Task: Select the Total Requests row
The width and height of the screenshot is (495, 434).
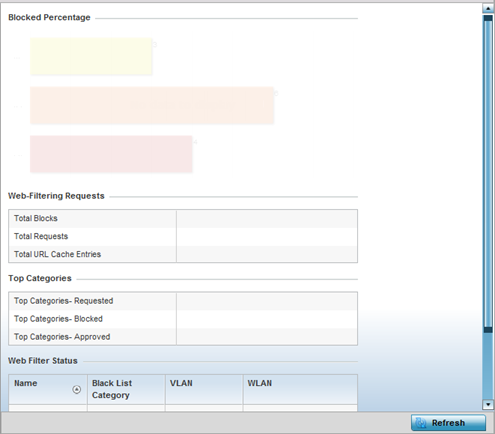Action: [183, 237]
